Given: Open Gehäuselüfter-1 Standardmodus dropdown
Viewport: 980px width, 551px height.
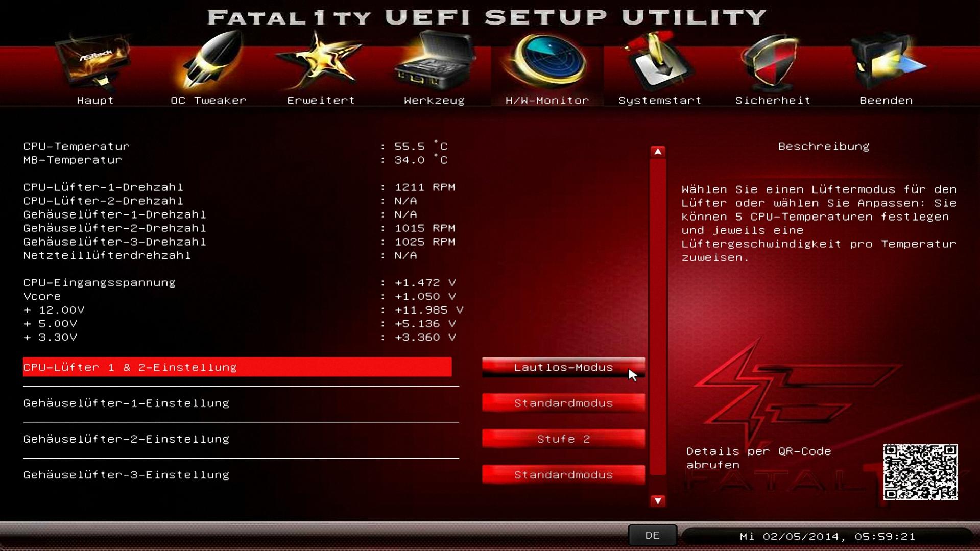Looking at the screenshot, I should (x=563, y=403).
